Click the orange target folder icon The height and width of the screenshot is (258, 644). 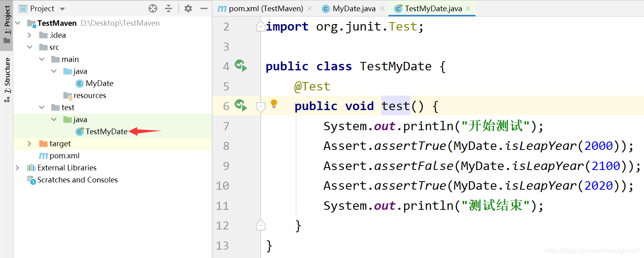(43, 143)
